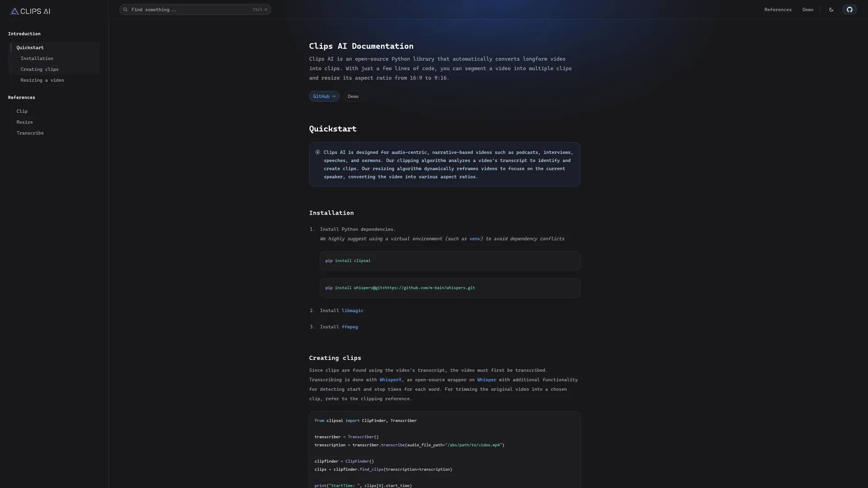Open Demo in top navigation

pyautogui.click(x=807, y=9)
